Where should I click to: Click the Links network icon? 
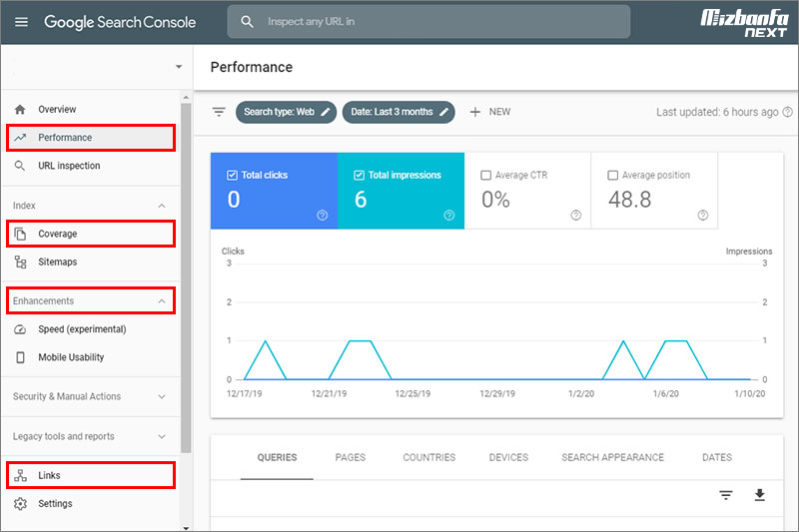[20, 475]
